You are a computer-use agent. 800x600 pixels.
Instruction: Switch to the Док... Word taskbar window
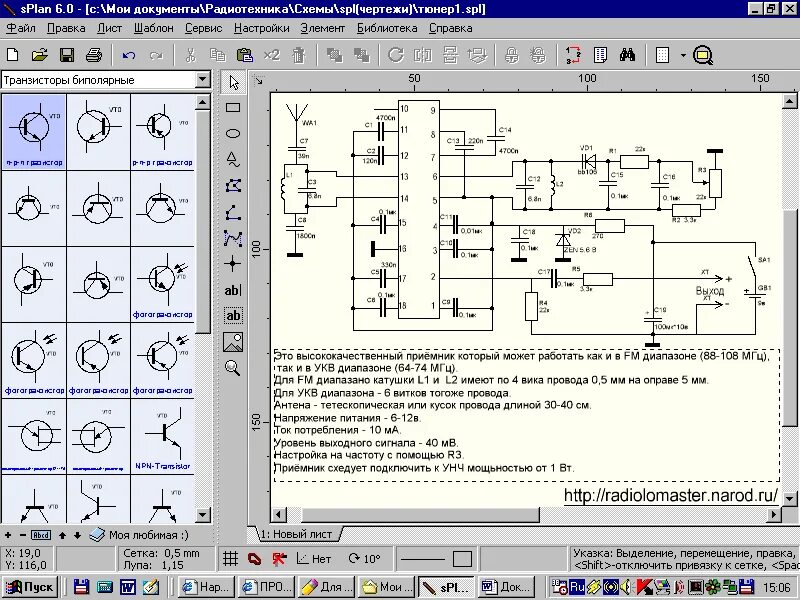pos(508,587)
